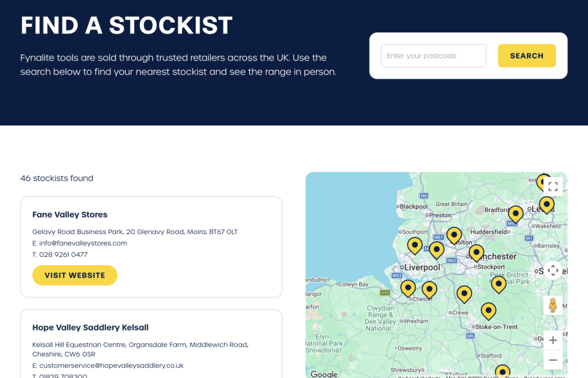Click the map camera controls icon

[x=553, y=270]
